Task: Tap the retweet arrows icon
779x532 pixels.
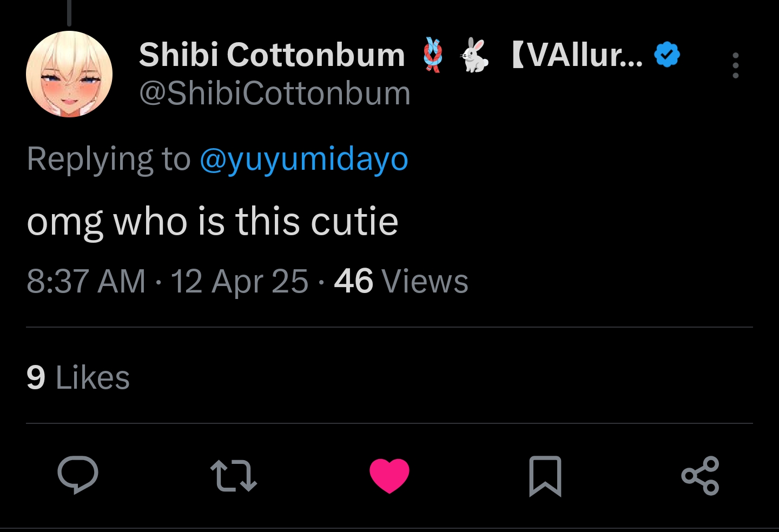Action: tap(233, 476)
